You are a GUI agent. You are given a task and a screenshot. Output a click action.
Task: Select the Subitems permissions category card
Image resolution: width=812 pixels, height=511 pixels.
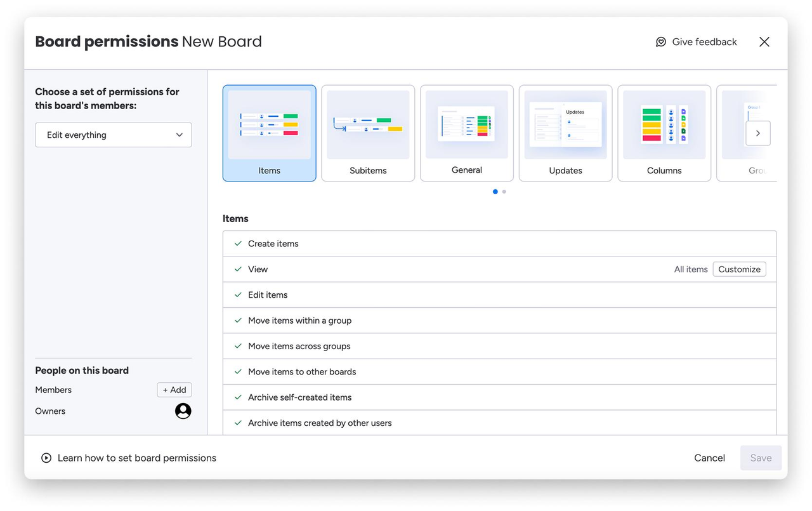[x=368, y=133]
